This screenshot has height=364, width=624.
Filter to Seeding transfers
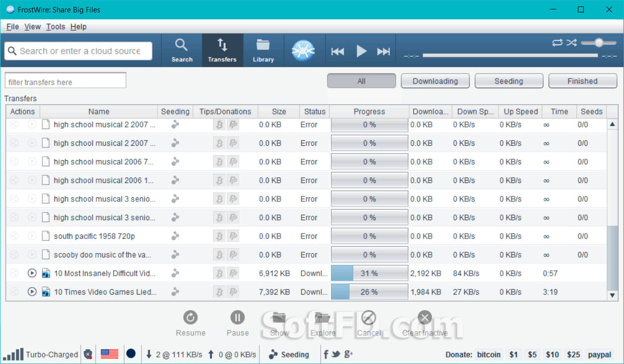[509, 81]
